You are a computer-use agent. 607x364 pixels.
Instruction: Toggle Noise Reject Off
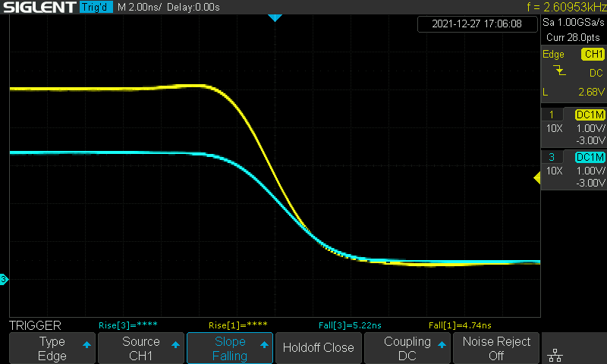[x=496, y=348]
